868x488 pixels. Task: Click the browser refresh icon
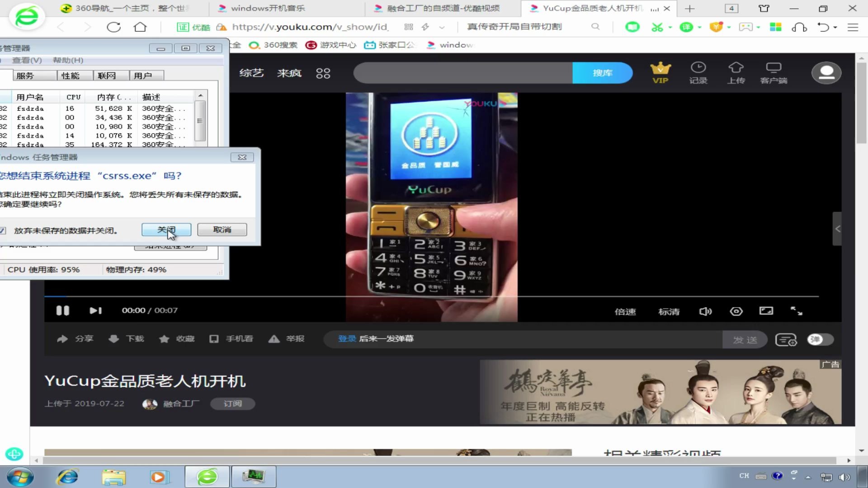coord(113,27)
